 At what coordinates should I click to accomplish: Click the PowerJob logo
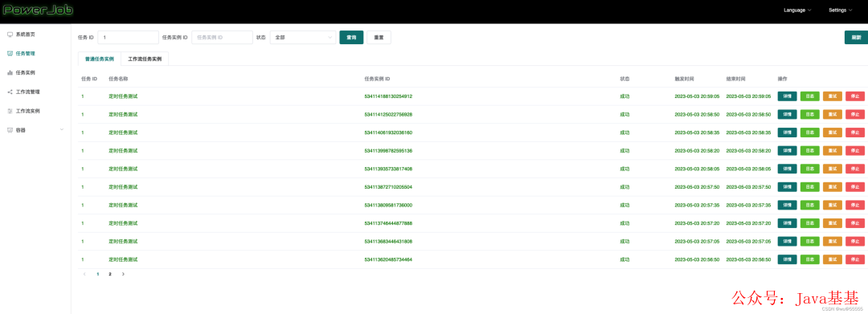[38, 10]
